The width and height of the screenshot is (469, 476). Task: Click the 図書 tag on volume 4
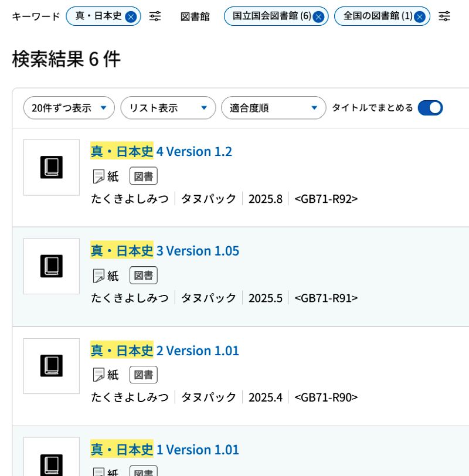coord(143,176)
